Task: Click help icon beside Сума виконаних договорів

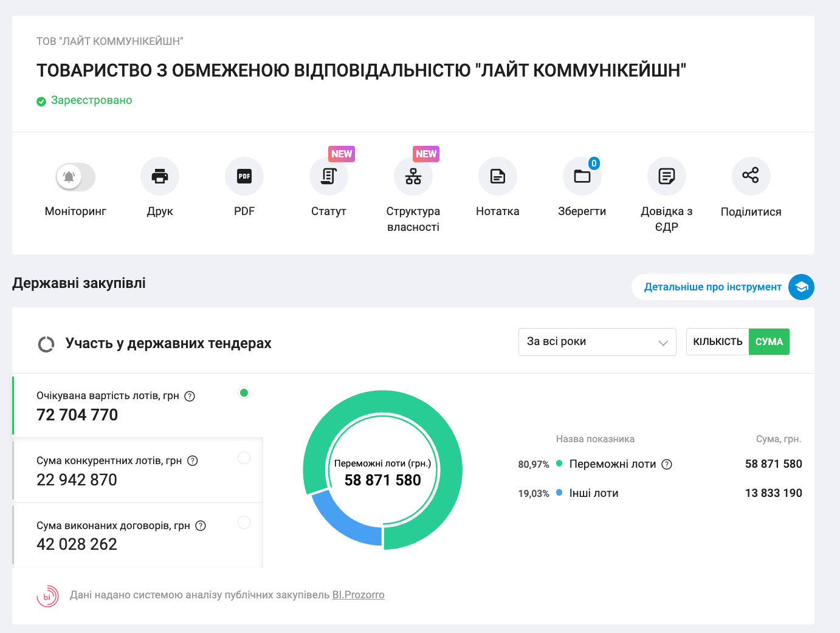Action: tap(201, 525)
